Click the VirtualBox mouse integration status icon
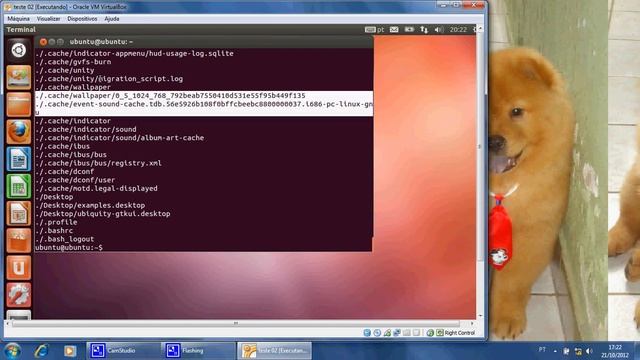This screenshot has height=360, width=640. point(430,333)
